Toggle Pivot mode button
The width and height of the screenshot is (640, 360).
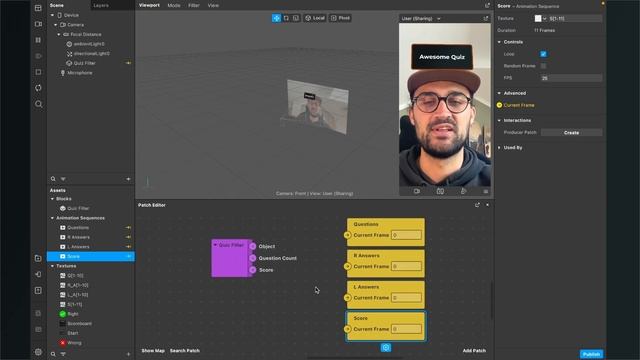(340, 18)
